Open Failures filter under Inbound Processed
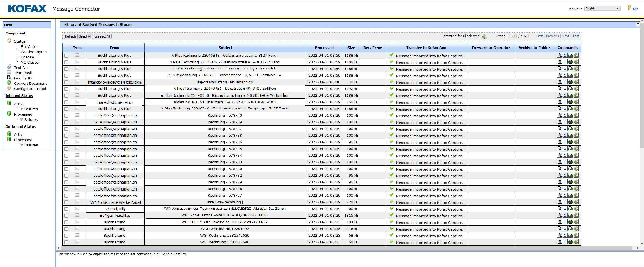This screenshot has height=267, width=644. tap(31, 119)
